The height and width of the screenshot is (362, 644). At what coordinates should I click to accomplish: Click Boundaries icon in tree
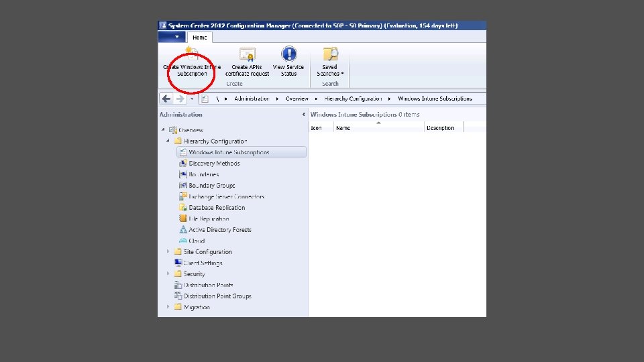(x=182, y=174)
